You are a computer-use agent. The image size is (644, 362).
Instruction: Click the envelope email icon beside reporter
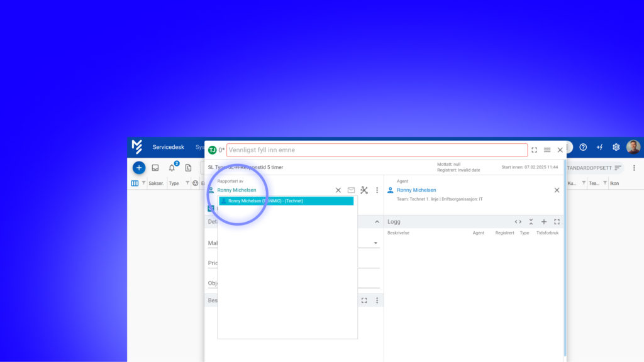[351, 190]
